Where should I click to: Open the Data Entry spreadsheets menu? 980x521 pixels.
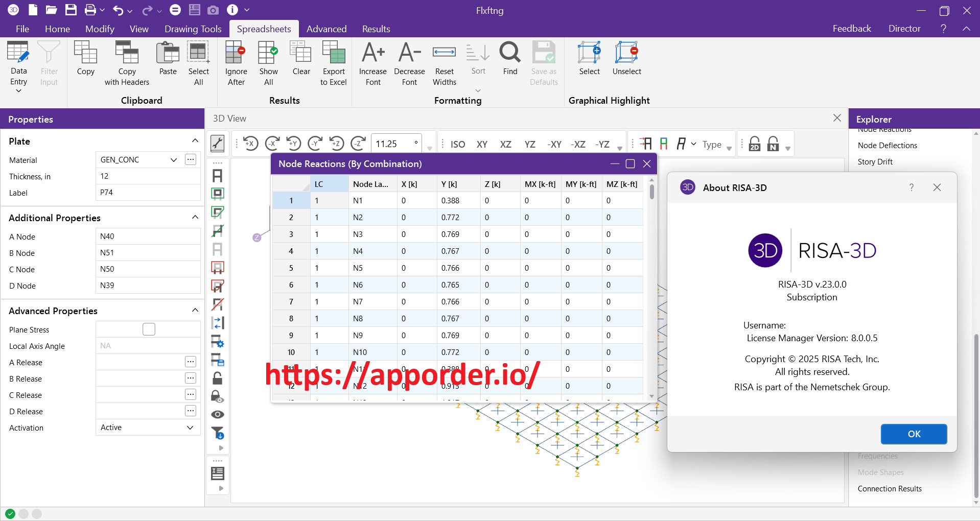(x=18, y=66)
